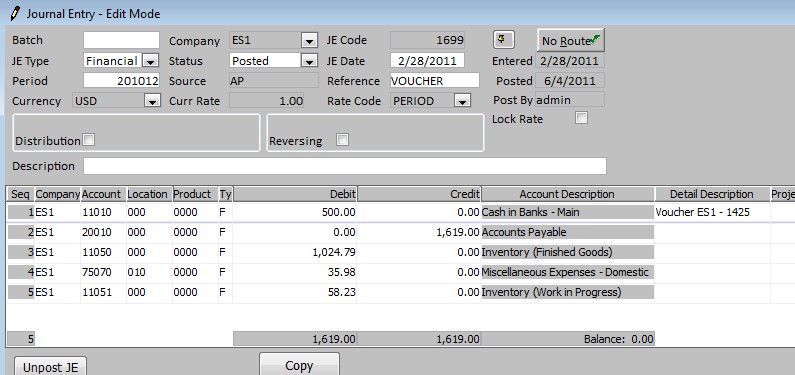The height and width of the screenshot is (375, 795).
Task: Click the Account Description column header
Action: pyautogui.click(x=567, y=194)
